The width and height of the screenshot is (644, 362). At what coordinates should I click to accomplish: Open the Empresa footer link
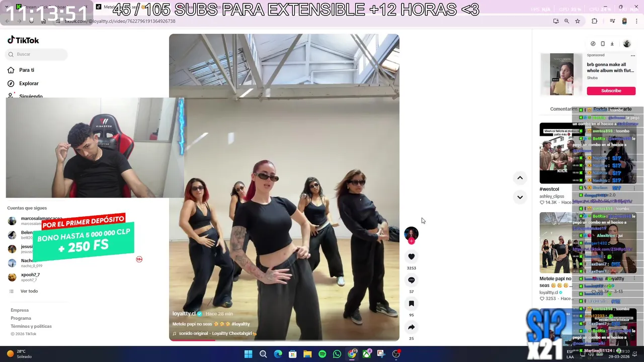[x=20, y=310]
